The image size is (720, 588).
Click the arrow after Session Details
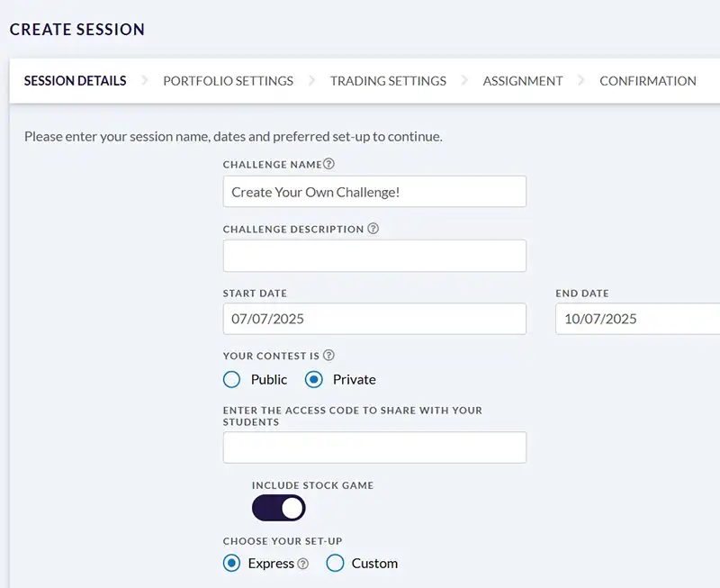[x=145, y=81]
